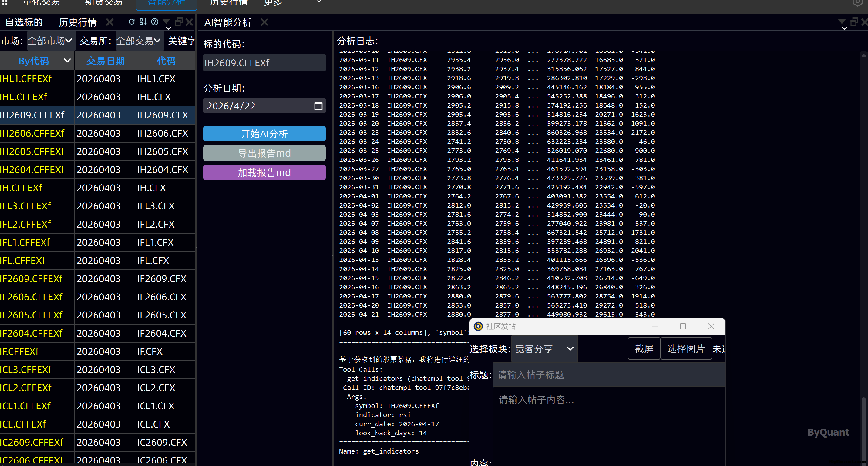Click the refresh icon in watchlist panel
Screen dimensions: 868x466
[x=131, y=22]
